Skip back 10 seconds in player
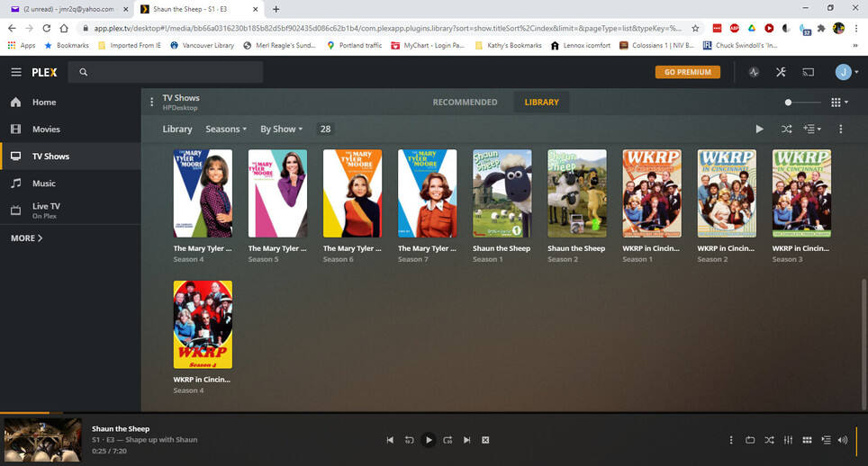Screen dimensions: 868x466 pyautogui.click(x=409, y=440)
